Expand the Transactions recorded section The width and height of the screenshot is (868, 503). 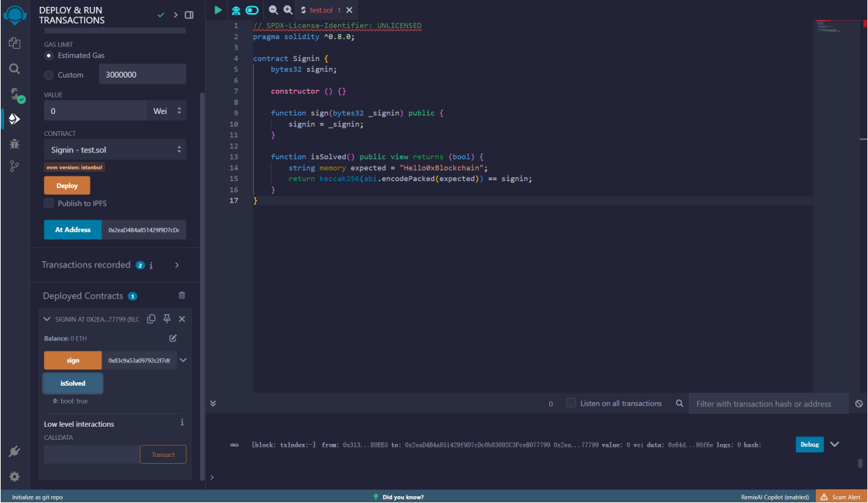[x=177, y=265]
